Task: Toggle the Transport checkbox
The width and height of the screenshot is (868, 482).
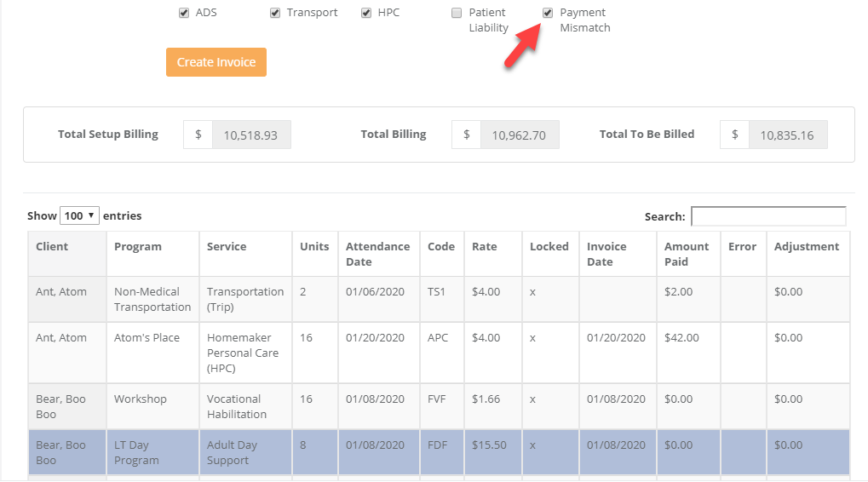Action: [x=275, y=13]
